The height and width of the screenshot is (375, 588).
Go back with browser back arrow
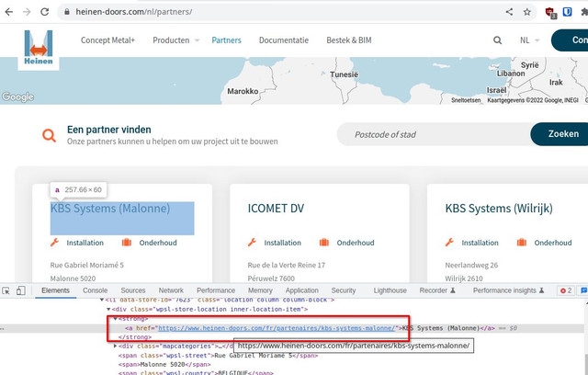9,12
